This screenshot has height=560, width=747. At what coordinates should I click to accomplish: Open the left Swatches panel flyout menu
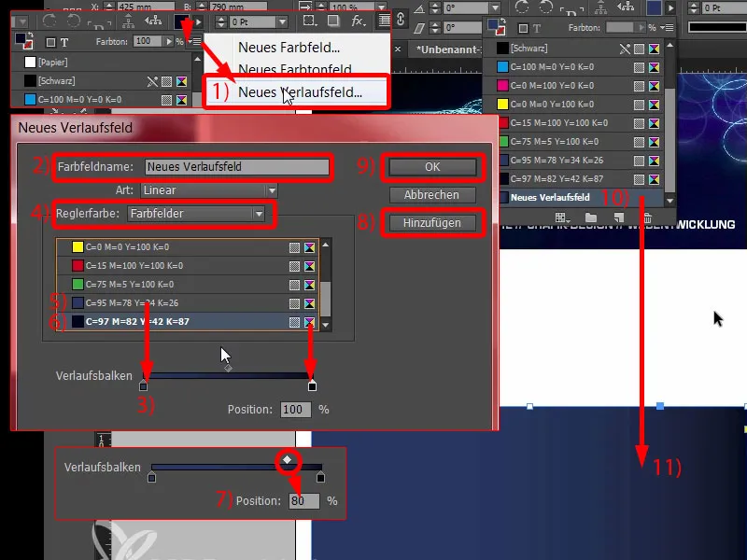point(195,41)
